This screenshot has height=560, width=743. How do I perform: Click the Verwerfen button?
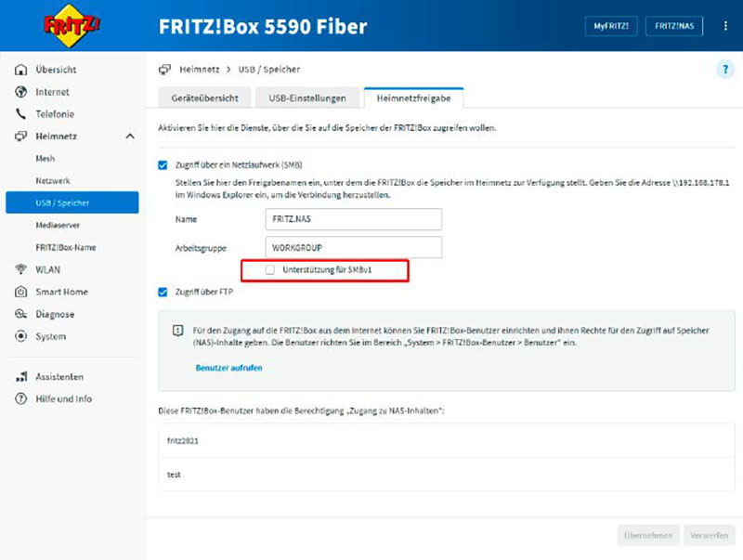point(709,535)
